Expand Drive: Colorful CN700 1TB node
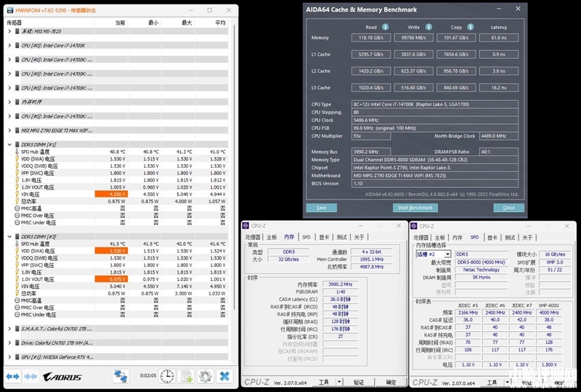Screen dimensions: 581x392 pyautogui.click(x=9, y=343)
